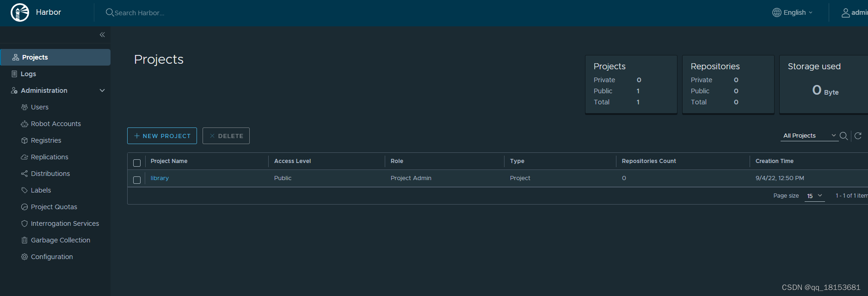This screenshot has height=296, width=868.
Task: Open the admin account menu
Action: click(854, 13)
